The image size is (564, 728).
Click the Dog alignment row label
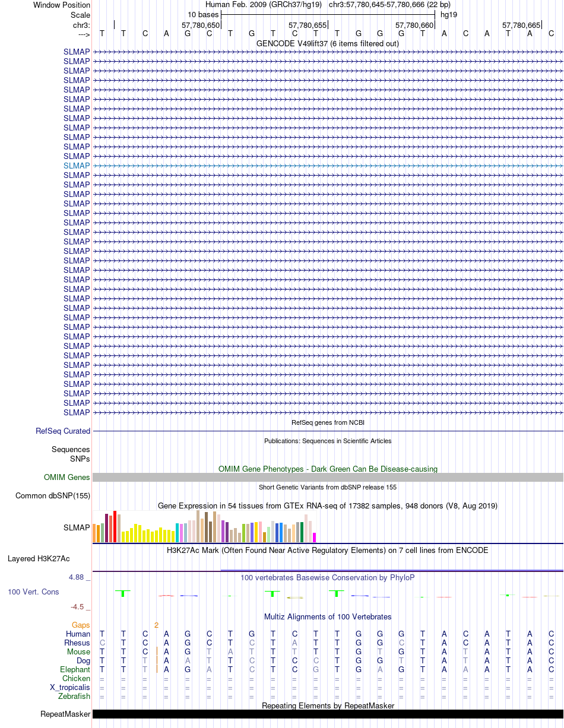(x=83, y=660)
